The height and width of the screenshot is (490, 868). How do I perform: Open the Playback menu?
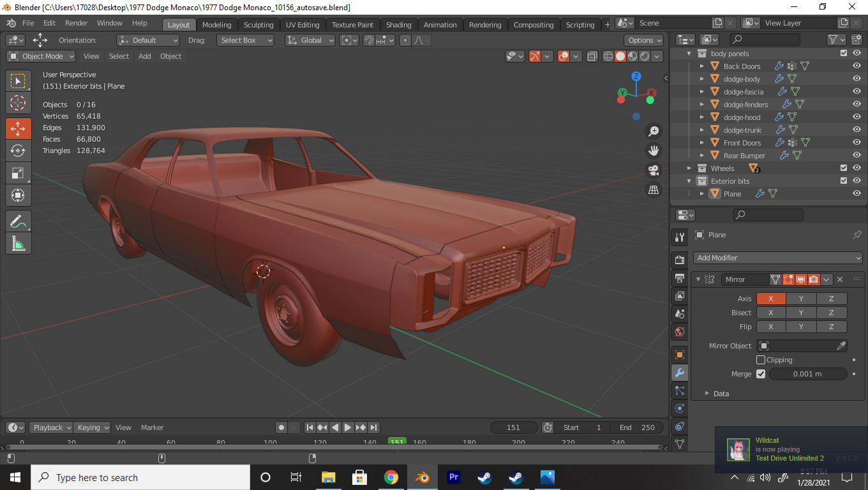51,427
